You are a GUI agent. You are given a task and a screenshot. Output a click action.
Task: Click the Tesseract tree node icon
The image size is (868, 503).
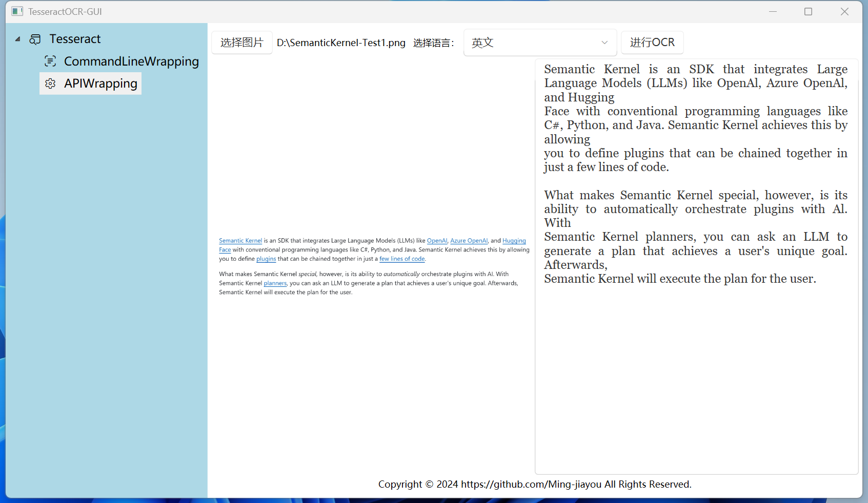point(35,39)
